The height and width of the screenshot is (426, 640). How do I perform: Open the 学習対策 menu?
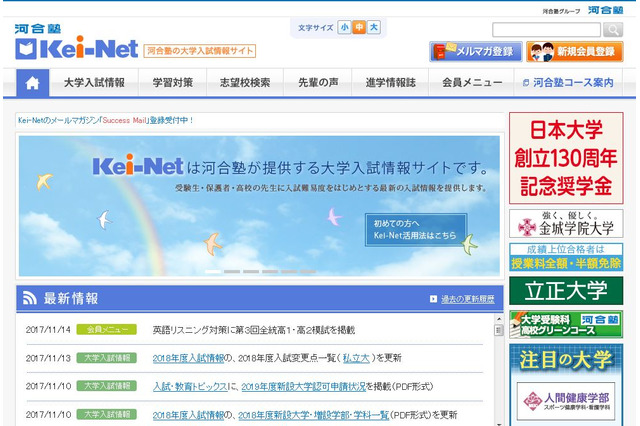[x=173, y=83]
